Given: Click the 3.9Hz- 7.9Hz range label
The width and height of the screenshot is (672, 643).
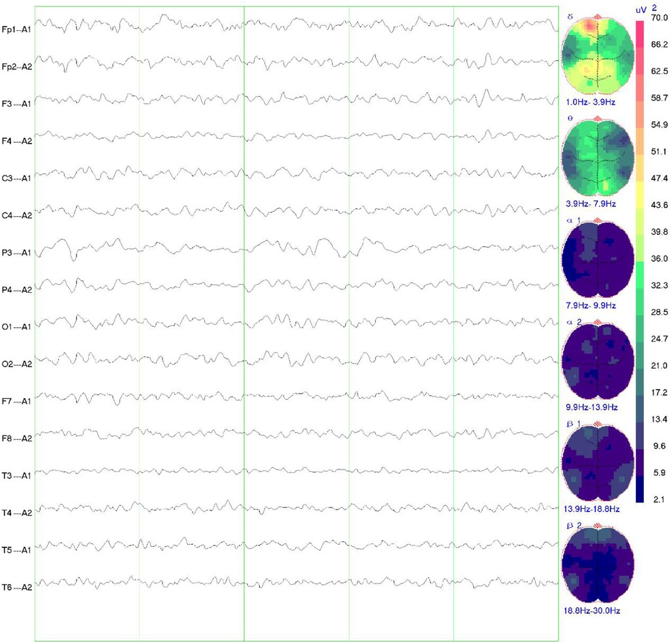Looking at the screenshot, I should (591, 204).
